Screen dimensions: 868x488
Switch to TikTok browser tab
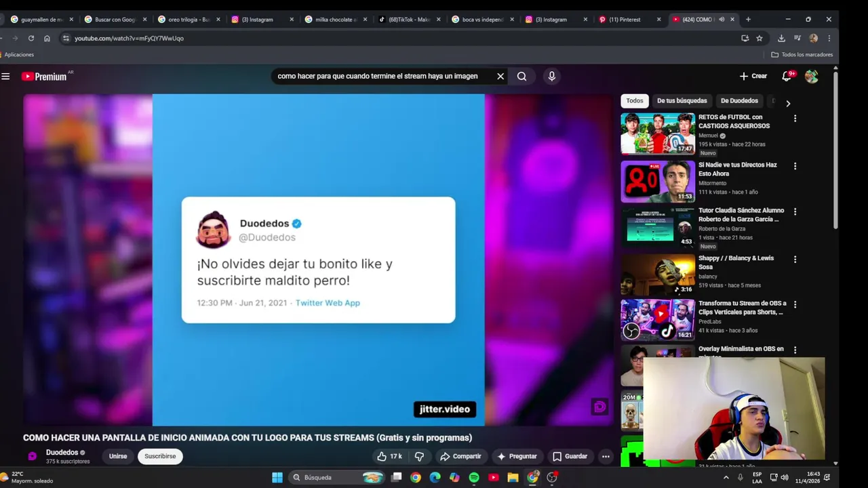410,20
